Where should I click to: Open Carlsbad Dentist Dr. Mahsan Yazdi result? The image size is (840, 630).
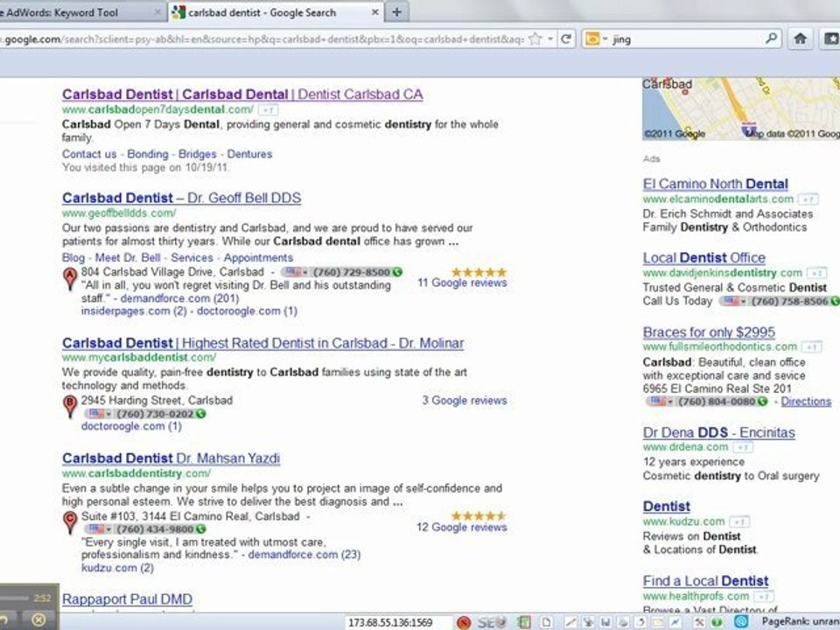coord(171,458)
